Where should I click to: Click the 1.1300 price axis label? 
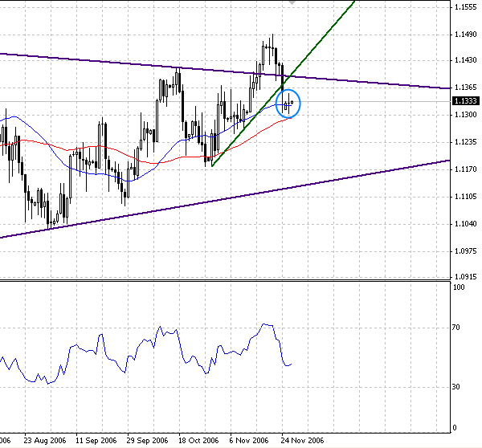pyautogui.click(x=465, y=115)
